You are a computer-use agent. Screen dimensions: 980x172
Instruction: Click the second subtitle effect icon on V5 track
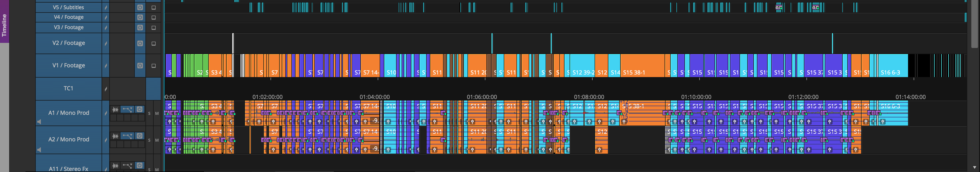point(815,7)
